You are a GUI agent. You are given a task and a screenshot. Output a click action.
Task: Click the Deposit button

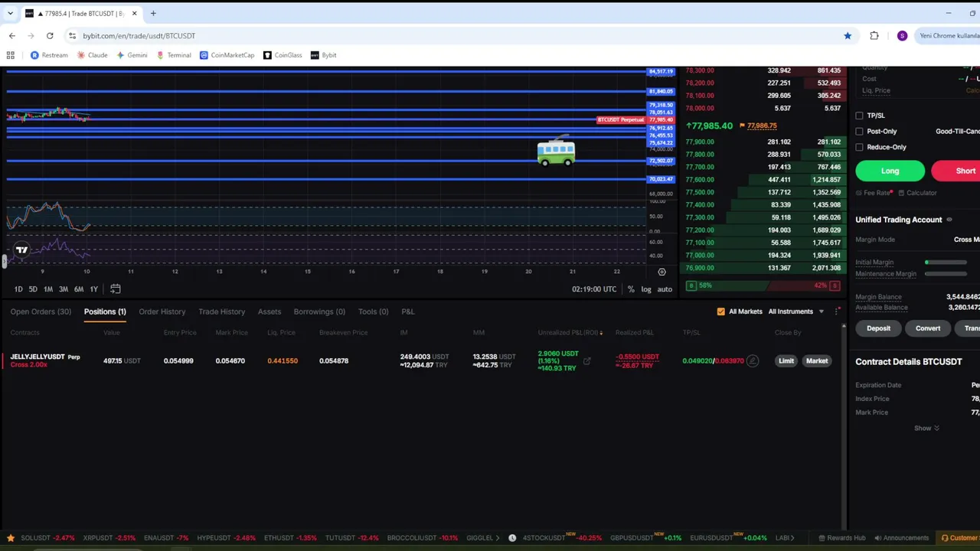tap(878, 328)
